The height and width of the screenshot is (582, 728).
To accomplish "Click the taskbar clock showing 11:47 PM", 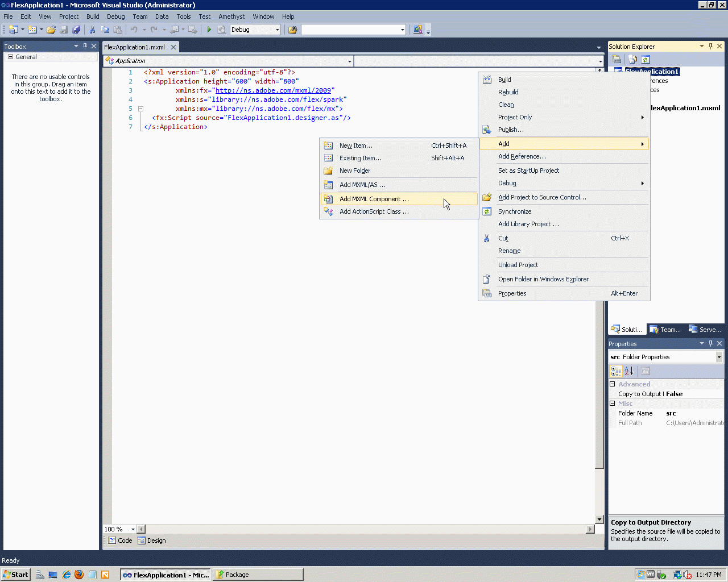I will point(709,575).
